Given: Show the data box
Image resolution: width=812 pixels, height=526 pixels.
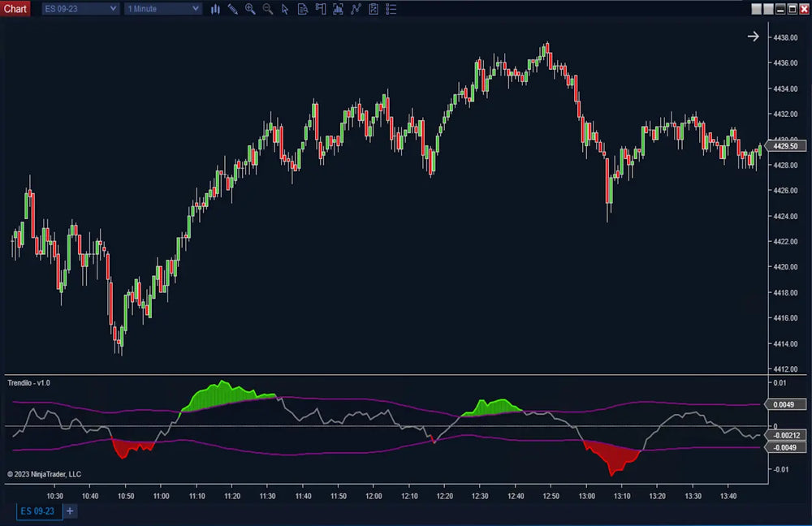Looking at the screenshot, I should pyautogui.click(x=303, y=9).
